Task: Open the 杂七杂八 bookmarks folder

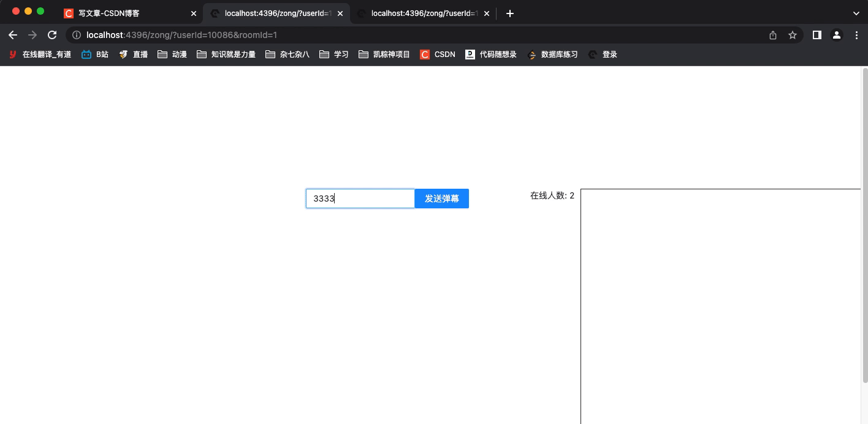Action: (x=287, y=55)
